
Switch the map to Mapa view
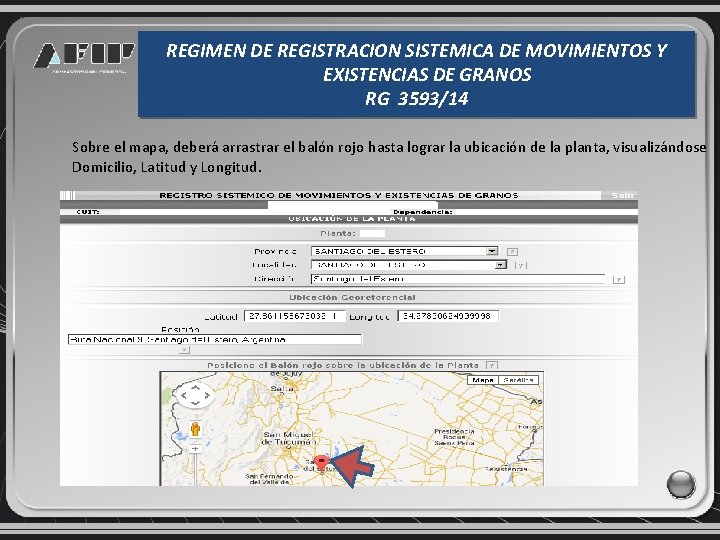coord(482,380)
